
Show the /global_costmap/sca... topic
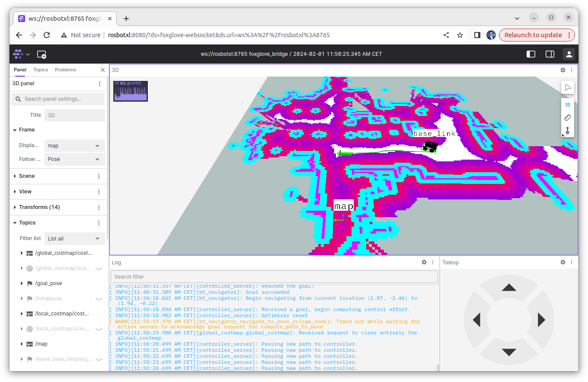[x=99, y=269]
